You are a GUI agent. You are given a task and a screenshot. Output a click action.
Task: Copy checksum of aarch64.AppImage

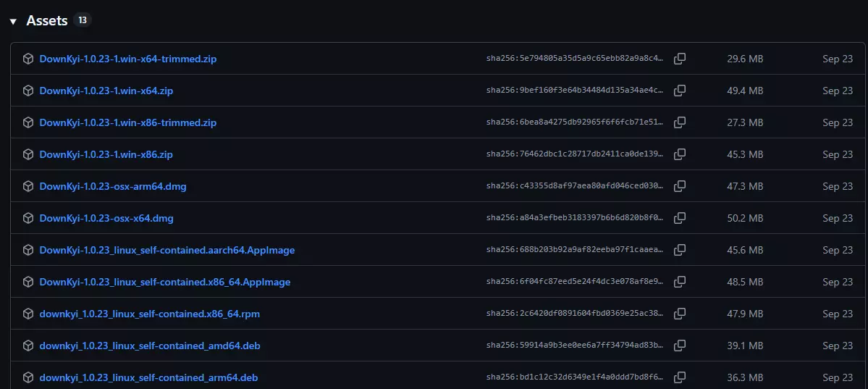(680, 250)
